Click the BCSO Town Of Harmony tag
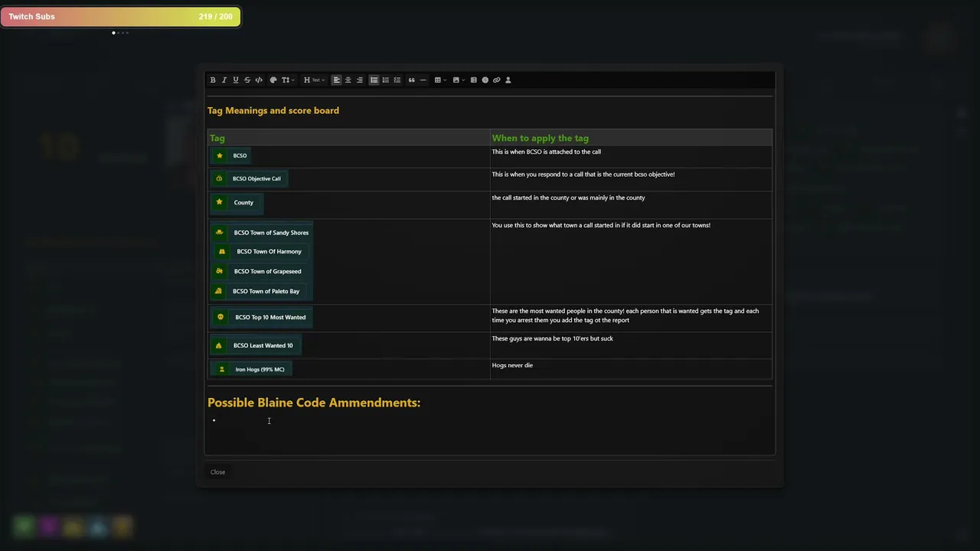The image size is (980, 551). tap(261, 251)
